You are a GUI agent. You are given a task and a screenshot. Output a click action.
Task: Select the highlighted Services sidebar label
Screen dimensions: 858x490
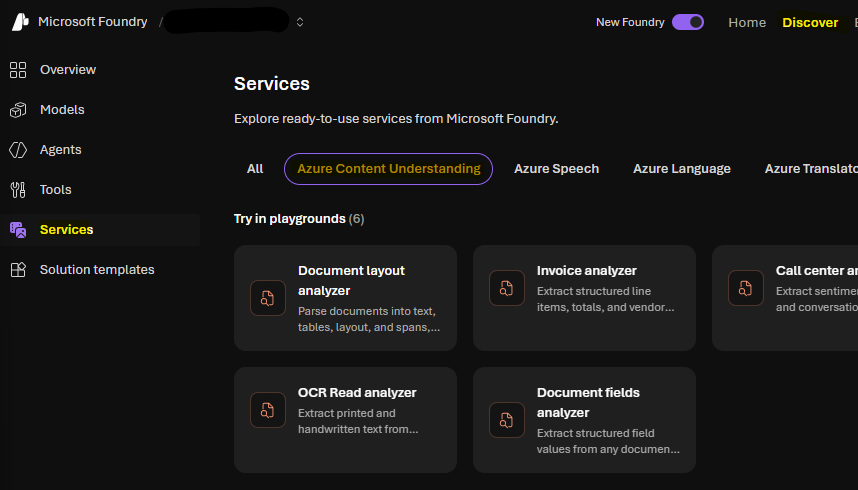tap(67, 229)
